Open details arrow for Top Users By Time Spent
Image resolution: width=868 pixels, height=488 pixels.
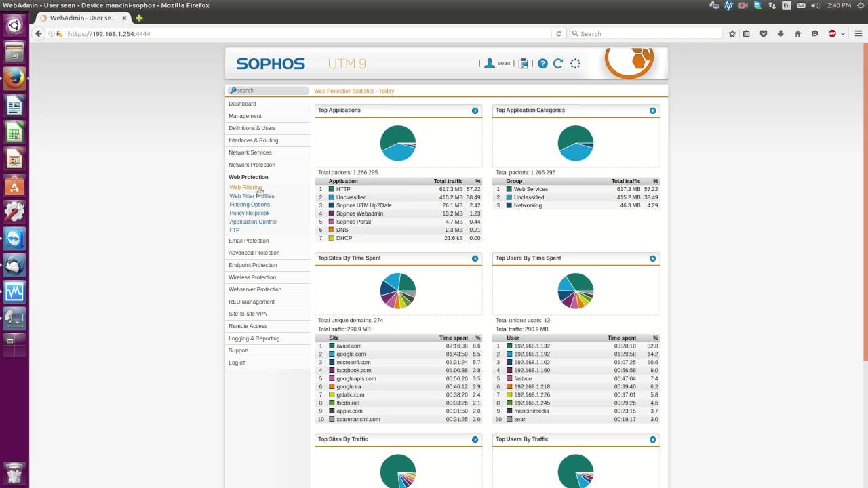point(652,258)
